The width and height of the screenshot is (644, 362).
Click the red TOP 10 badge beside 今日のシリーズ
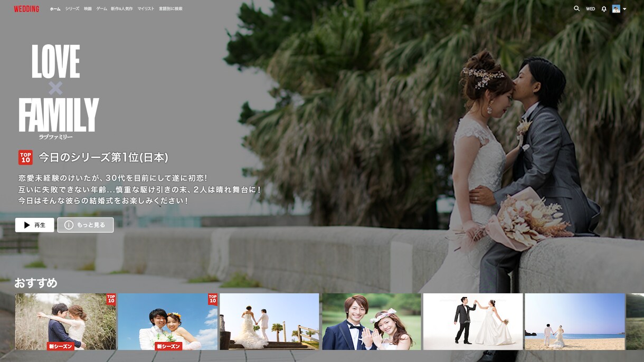25,157
